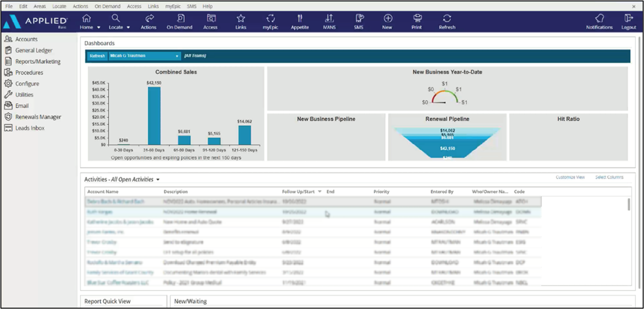Click the Logout icon
Screen dimensions: 644x309
pos(629,19)
